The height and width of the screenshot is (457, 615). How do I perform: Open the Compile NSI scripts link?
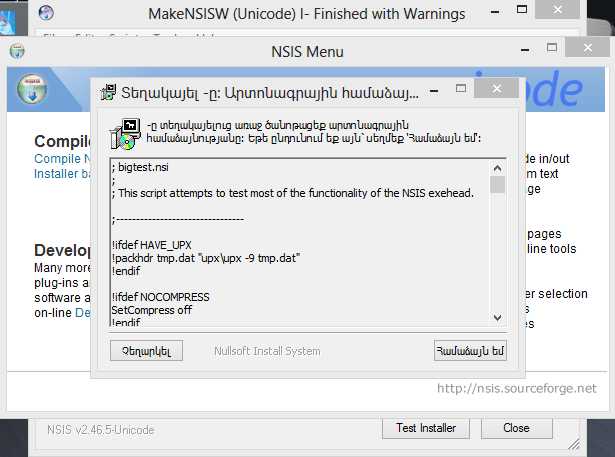[x=62, y=158]
